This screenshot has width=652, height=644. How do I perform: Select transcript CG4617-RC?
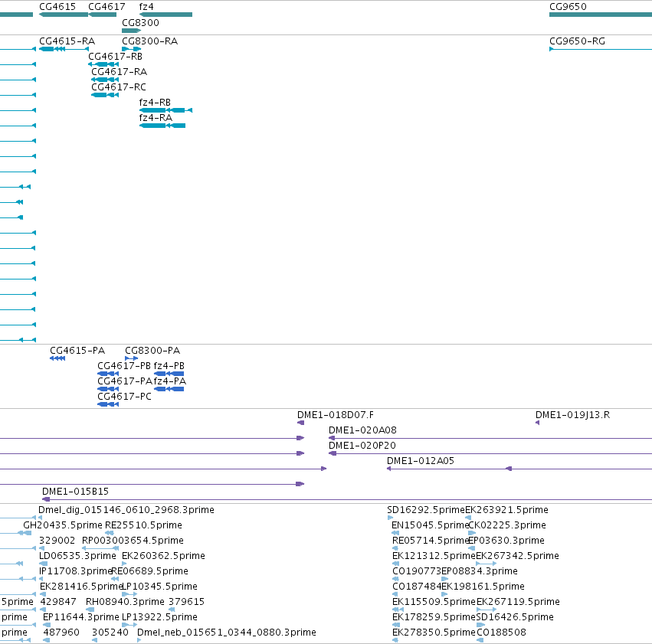119,87
